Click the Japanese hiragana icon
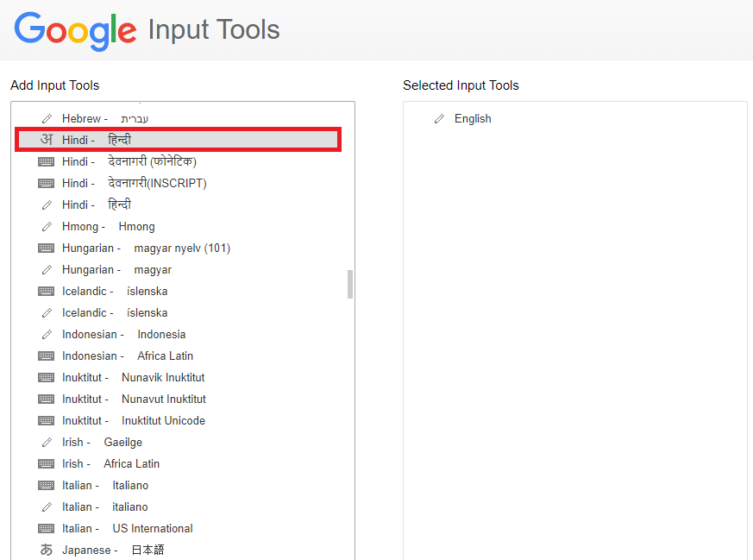The image size is (753, 560). point(46,550)
